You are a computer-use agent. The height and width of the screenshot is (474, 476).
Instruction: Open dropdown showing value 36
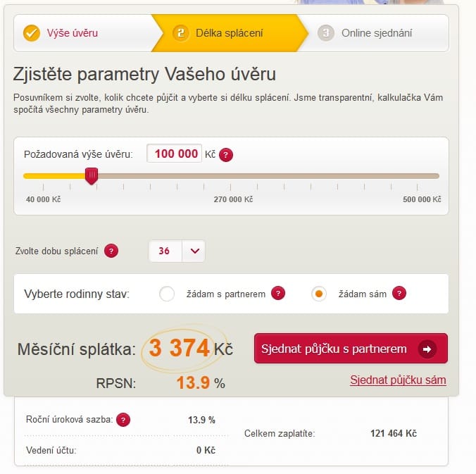177,251
